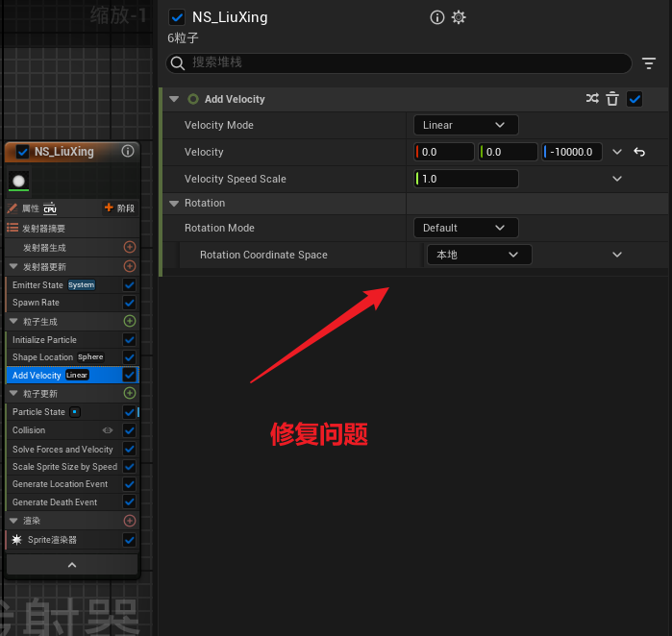
Task: Open Velocity value options chevron
Action: (617, 152)
